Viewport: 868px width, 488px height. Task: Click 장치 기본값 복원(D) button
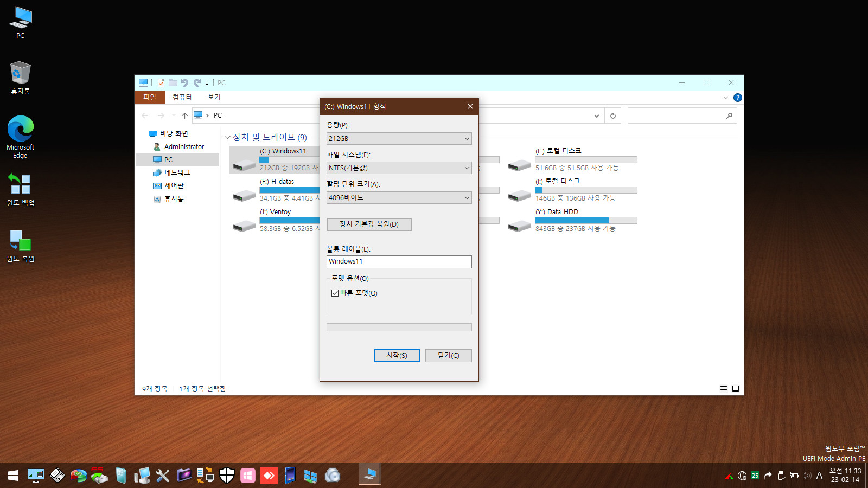[369, 224]
